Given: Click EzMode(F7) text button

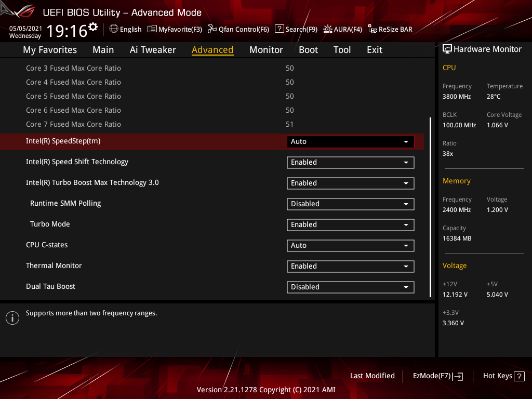Looking at the screenshot, I should [x=432, y=376].
